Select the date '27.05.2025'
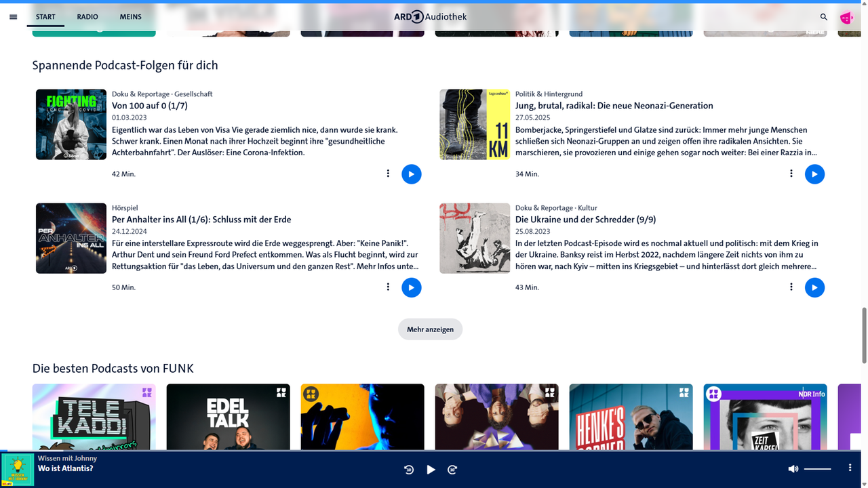The width and height of the screenshot is (868, 488). 532,117
